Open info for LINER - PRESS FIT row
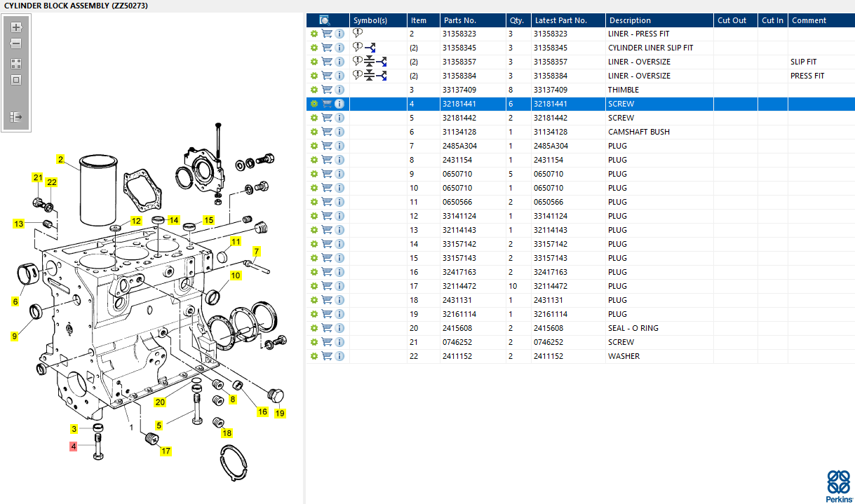The height and width of the screenshot is (504, 855). pyautogui.click(x=339, y=34)
